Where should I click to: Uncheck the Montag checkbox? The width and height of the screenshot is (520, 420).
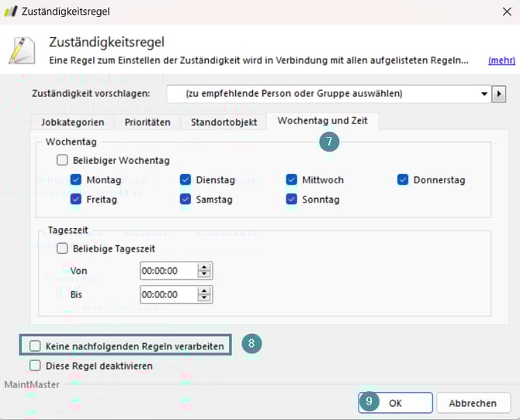76,180
